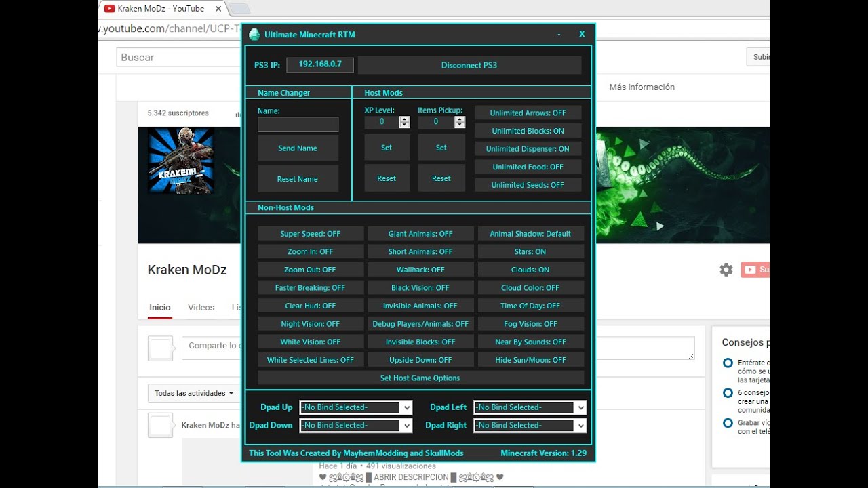868x488 pixels.
Task: Increase XP Level stepper value
Action: (x=405, y=119)
